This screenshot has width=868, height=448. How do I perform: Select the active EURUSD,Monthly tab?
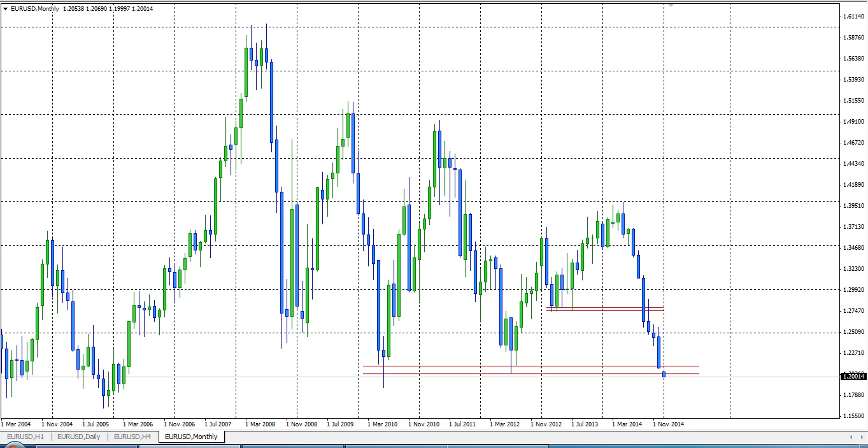[x=191, y=437]
